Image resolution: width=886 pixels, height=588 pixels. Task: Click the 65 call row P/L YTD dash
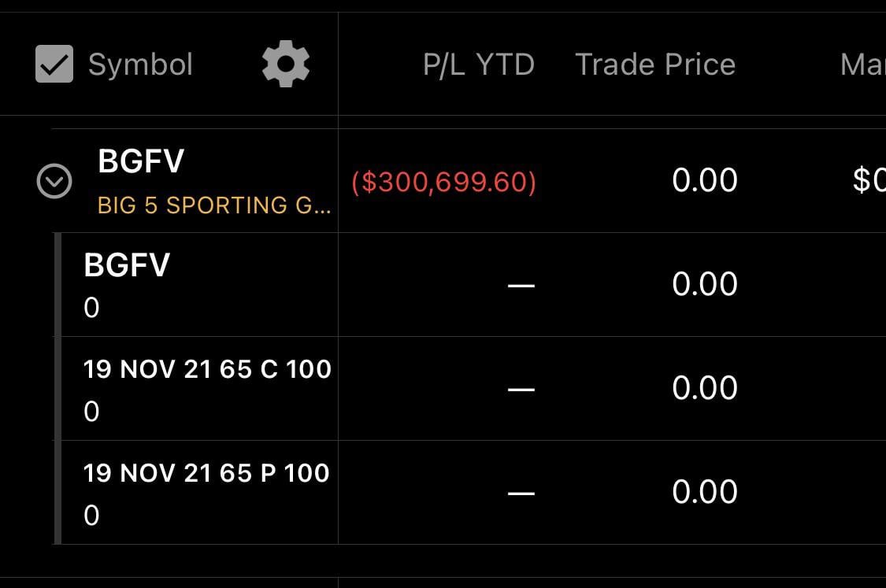tap(521, 389)
